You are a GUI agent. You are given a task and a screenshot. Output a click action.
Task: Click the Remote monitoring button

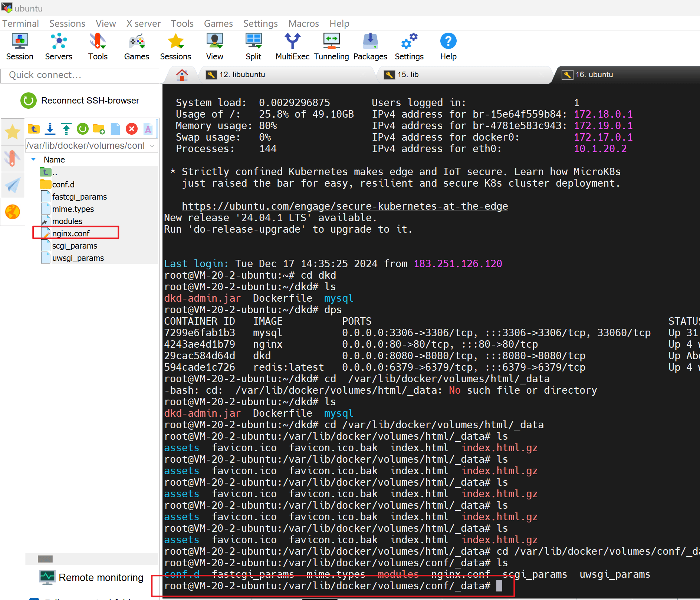pos(91,578)
